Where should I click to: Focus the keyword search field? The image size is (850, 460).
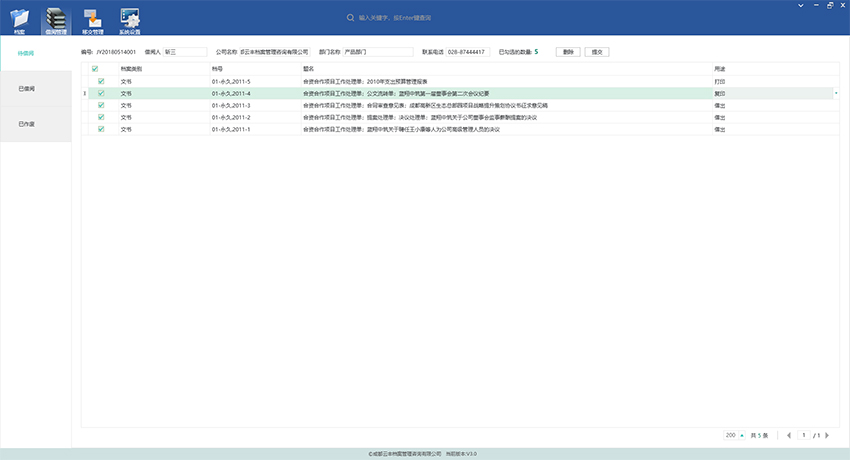[395, 18]
